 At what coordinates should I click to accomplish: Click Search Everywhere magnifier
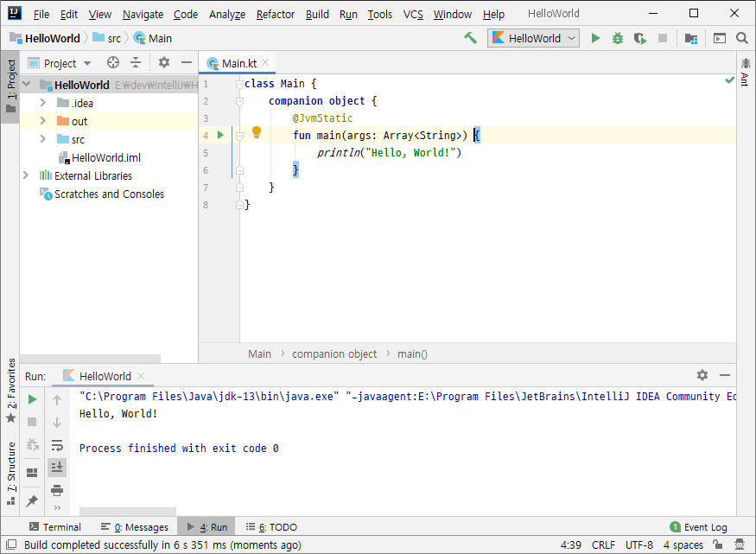[742, 38]
